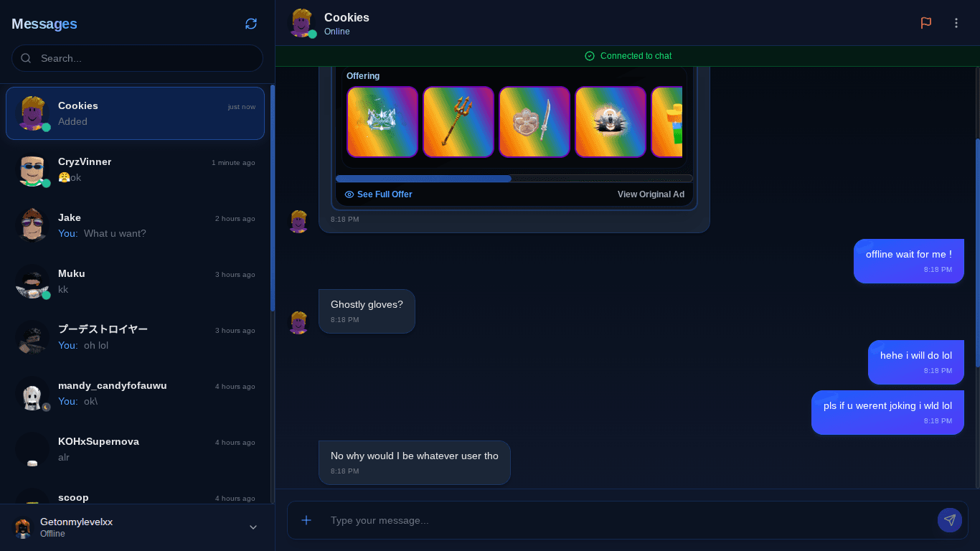Click the 'hehe i will do lol' message

[916, 362]
